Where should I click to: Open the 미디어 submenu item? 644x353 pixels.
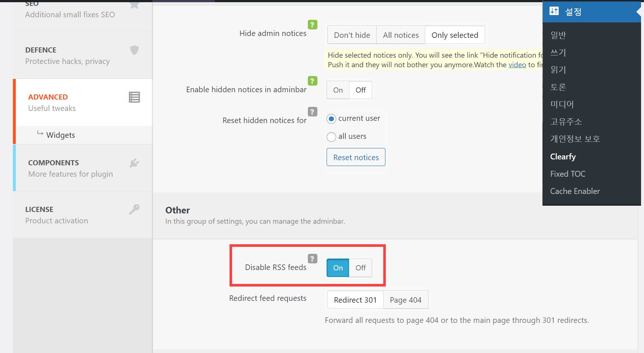[x=562, y=104]
